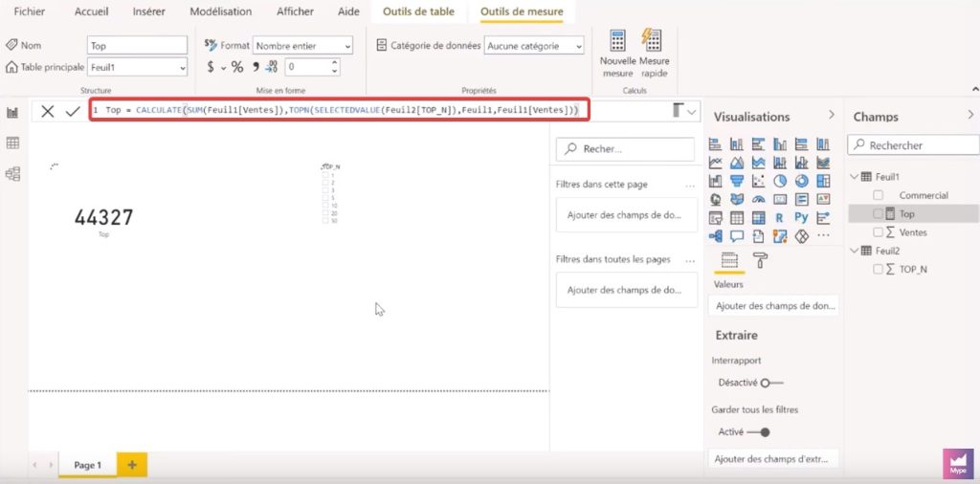Select the R script visual
The width and height of the screenshot is (980, 484).
click(x=779, y=218)
